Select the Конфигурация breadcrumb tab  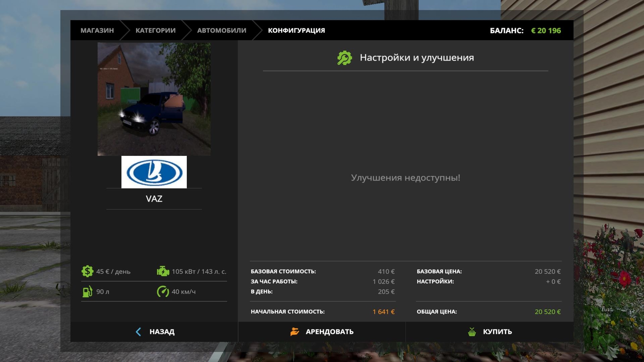(296, 30)
